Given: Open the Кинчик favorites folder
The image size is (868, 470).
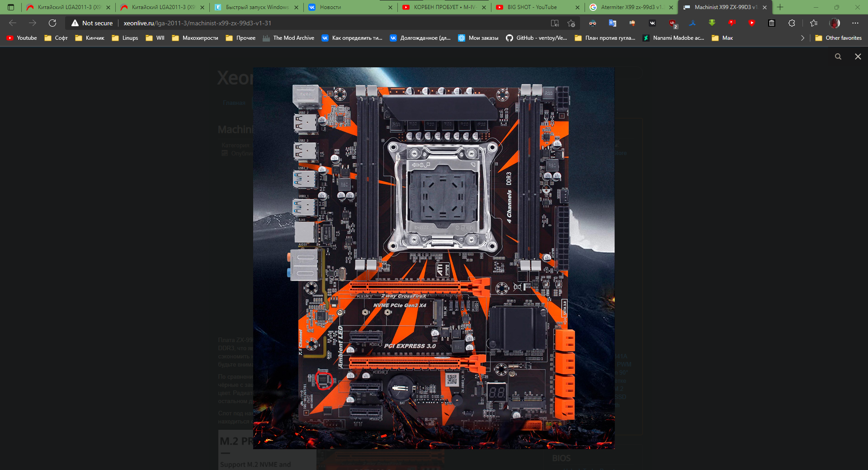Looking at the screenshot, I should pyautogui.click(x=90, y=38).
